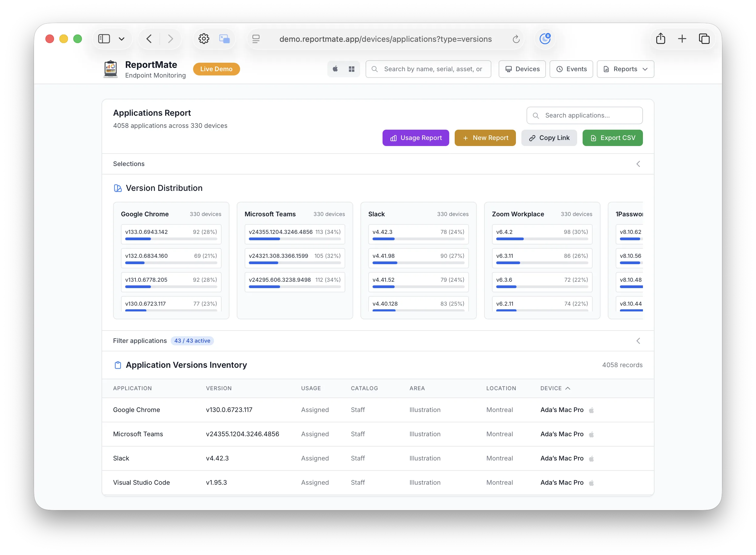Click Apple icon in Google Chrome table row
Viewport: 756px width, 555px height.
coord(592,410)
